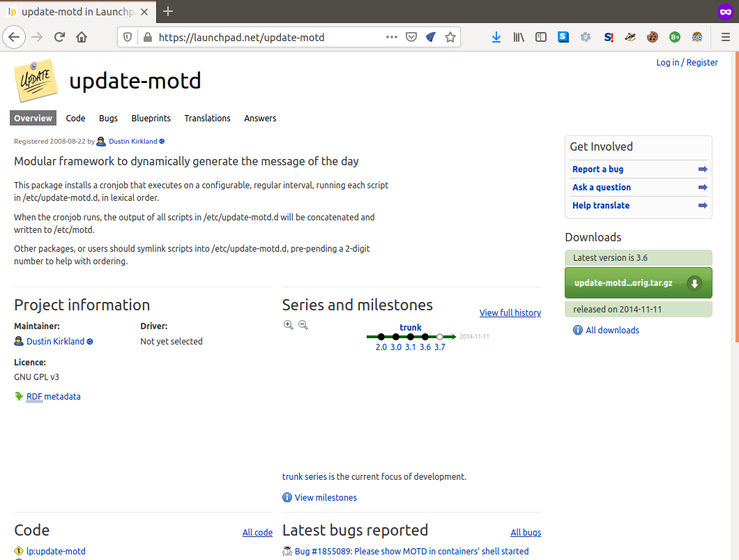The image size is (739, 560).
Task: Select milestone 3.1 on the timeline
Action: (411, 347)
